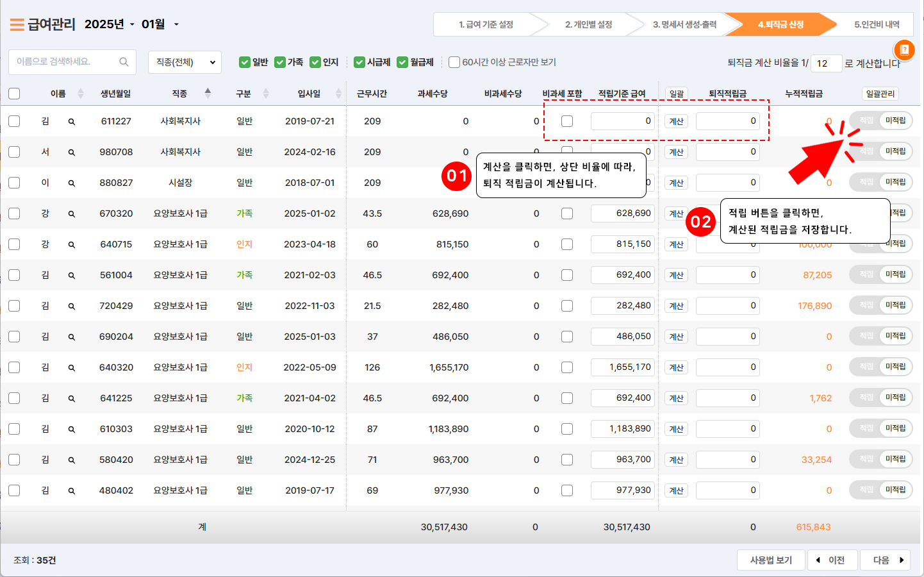The width and height of the screenshot is (924, 577).
Task: Open the hamburger menu beside 급여관리
Action: coord(17,25)
